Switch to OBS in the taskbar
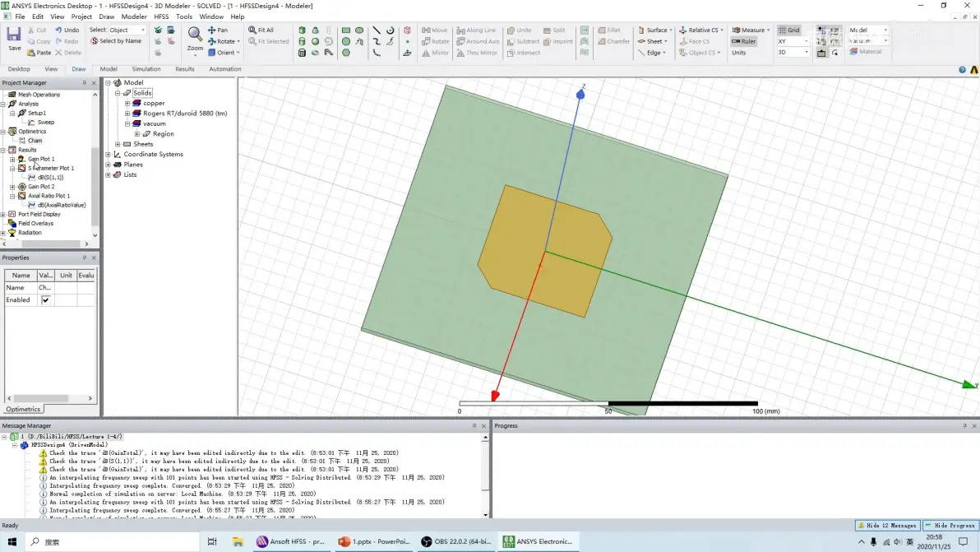Viewport: 980px width, 552px height. click(x=456, y=541)
